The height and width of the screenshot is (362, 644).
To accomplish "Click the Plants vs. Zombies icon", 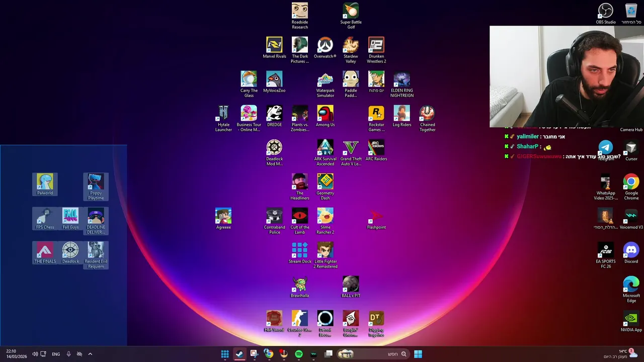I will click(300, 119).
